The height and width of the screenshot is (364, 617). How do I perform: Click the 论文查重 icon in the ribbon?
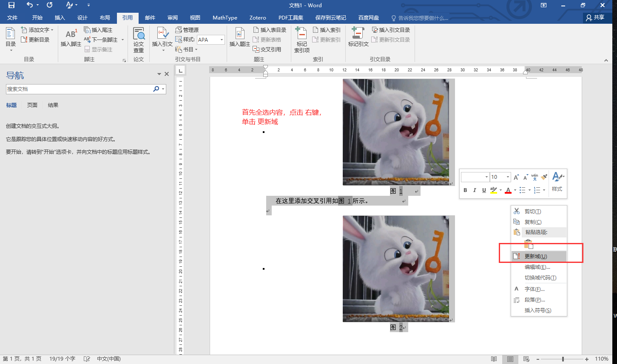(x=139, y=40)
